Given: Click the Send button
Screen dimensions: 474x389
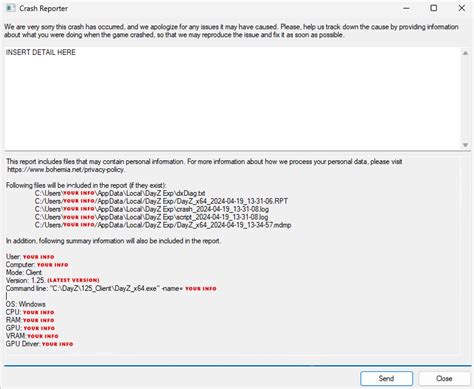Looking at the screenshot, I should click(386, 378).
